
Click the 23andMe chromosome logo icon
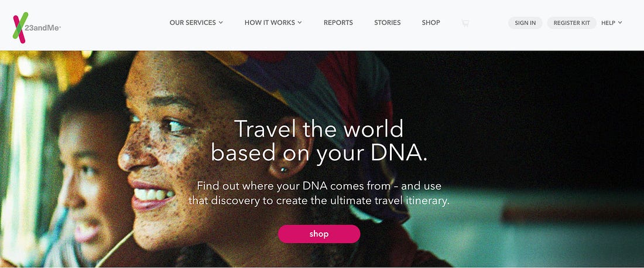click(x=20, y=28)
